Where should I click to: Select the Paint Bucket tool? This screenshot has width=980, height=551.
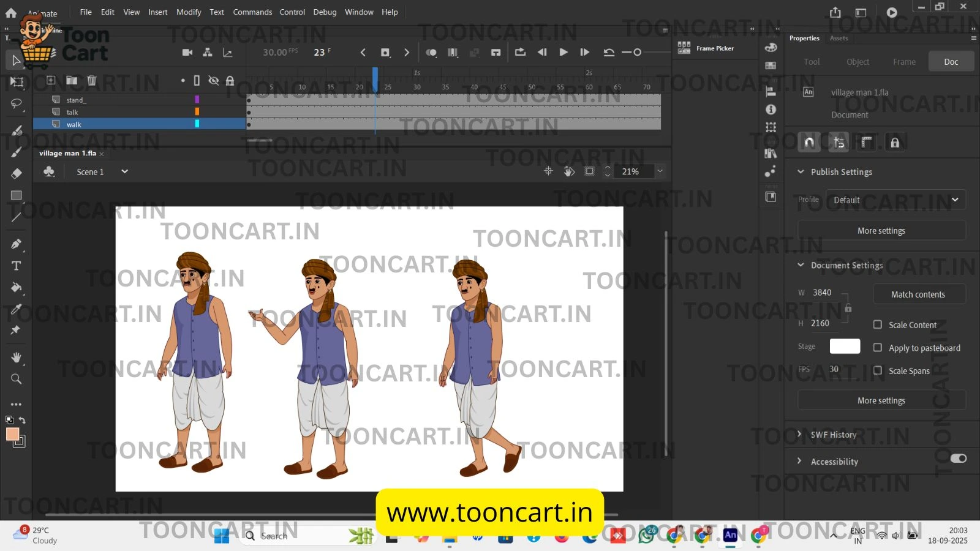[x=17, y=287]
